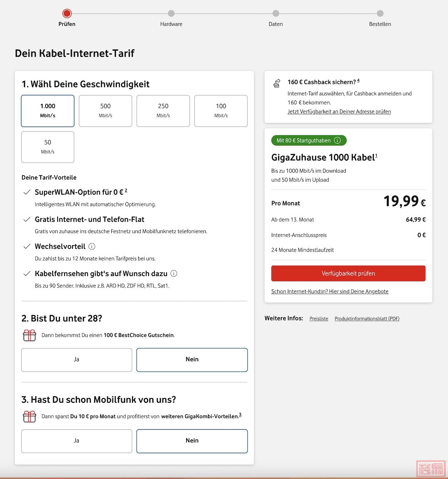The image size is (448, 479).
Task: Click the Du zahlst bis zu 12 Monate text
Action: coord(95,259)
